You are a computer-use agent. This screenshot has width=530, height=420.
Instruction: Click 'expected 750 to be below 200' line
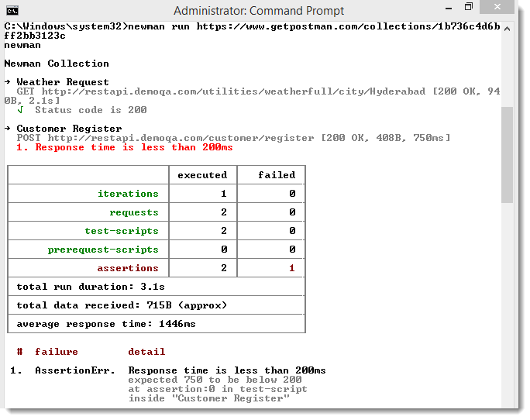pos(215,380)
